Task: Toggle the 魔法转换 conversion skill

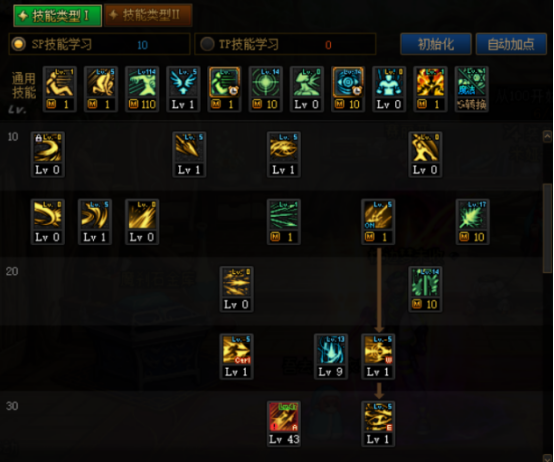Action: pos(472,89)
